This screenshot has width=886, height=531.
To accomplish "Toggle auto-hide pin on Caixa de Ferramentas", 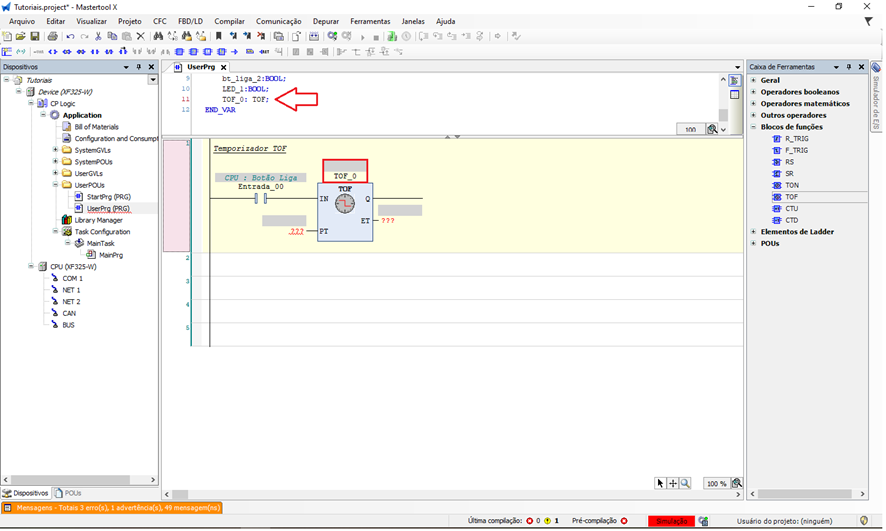I will pos(851,67).
